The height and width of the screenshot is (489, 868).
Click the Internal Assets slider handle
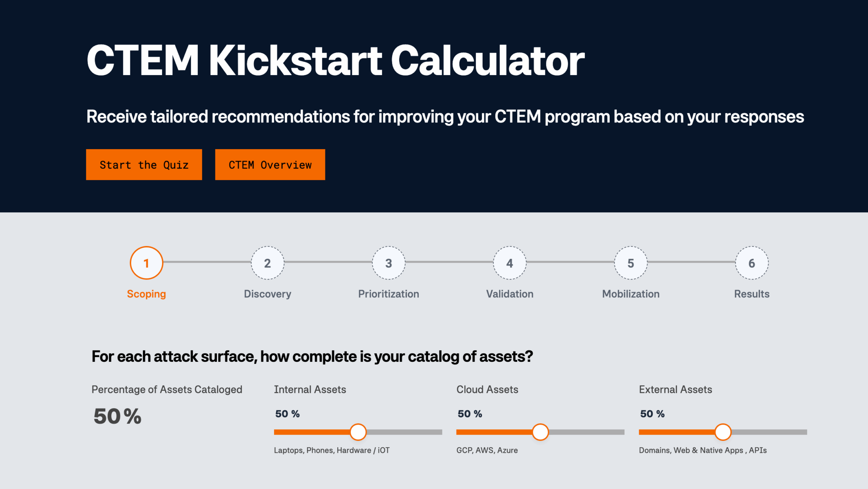pos(358,432)
